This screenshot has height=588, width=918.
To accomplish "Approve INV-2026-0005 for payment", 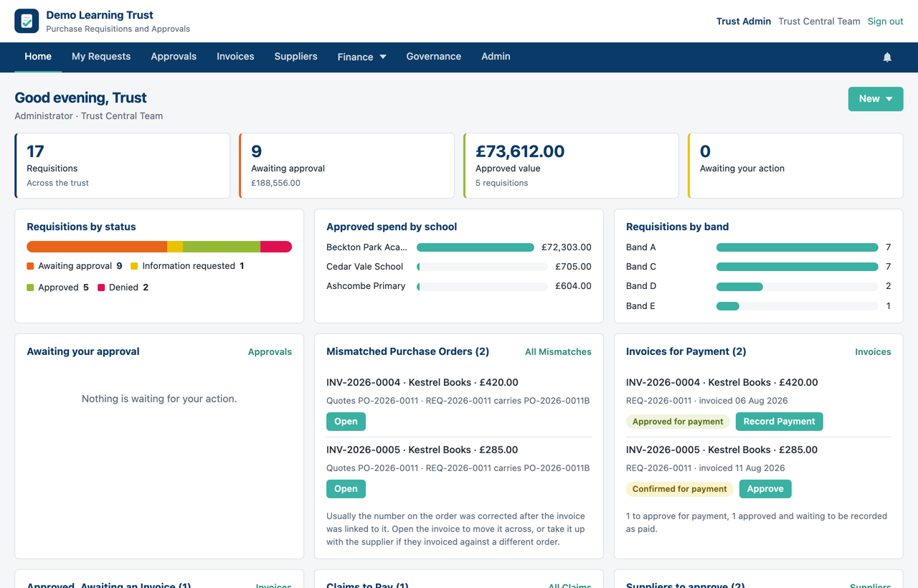I will coord(765,489).
